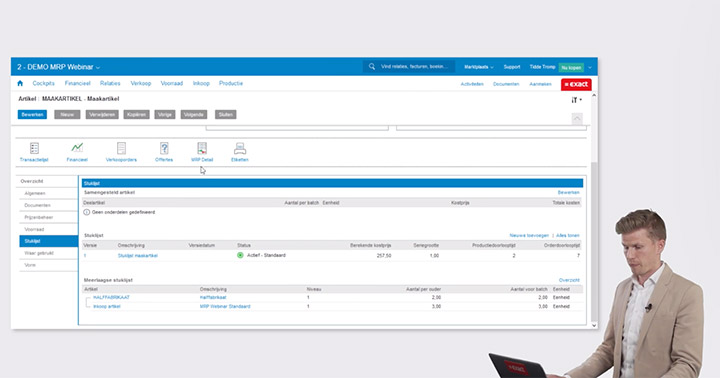
Task: Open the Offertes icon
Action: click(164, 148)
